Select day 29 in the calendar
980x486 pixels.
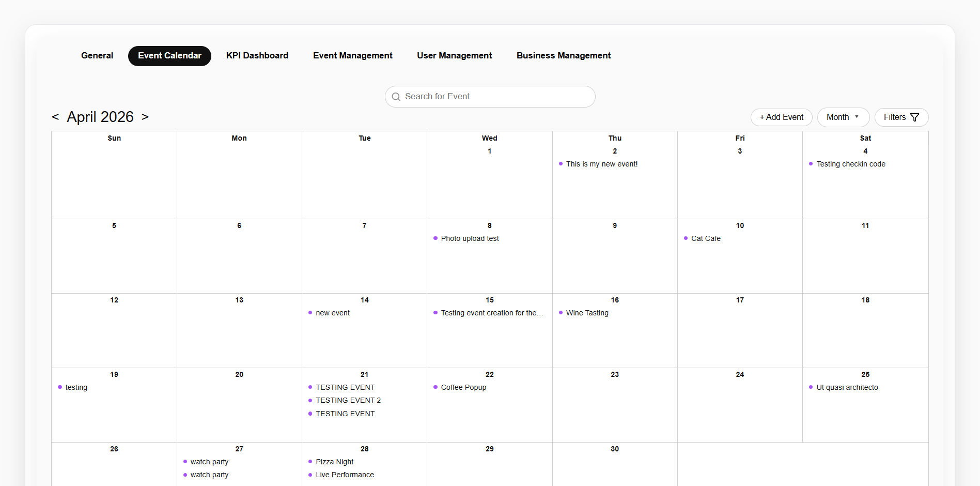point(490,449)
